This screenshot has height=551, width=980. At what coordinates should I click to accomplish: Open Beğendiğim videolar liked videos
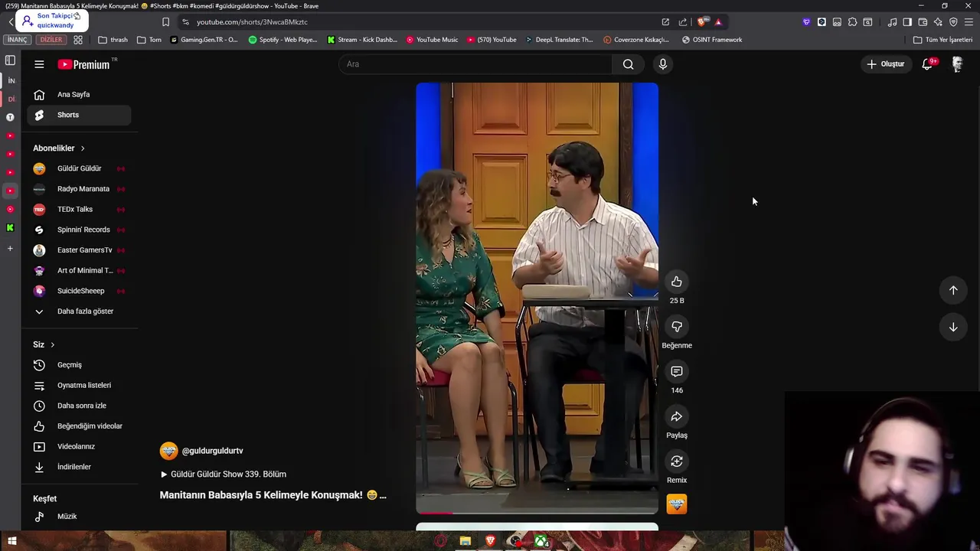point(79,426)
